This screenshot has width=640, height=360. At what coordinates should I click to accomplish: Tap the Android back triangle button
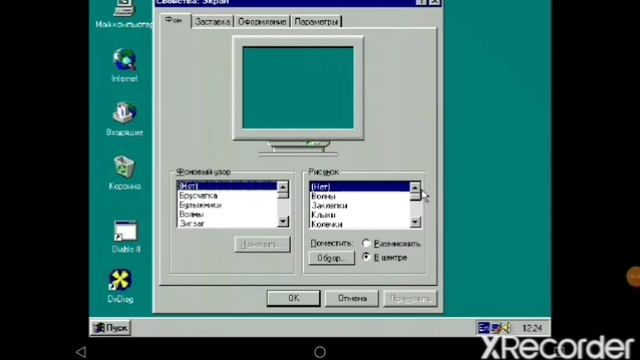pyautogui.click(x=81, y=351)
